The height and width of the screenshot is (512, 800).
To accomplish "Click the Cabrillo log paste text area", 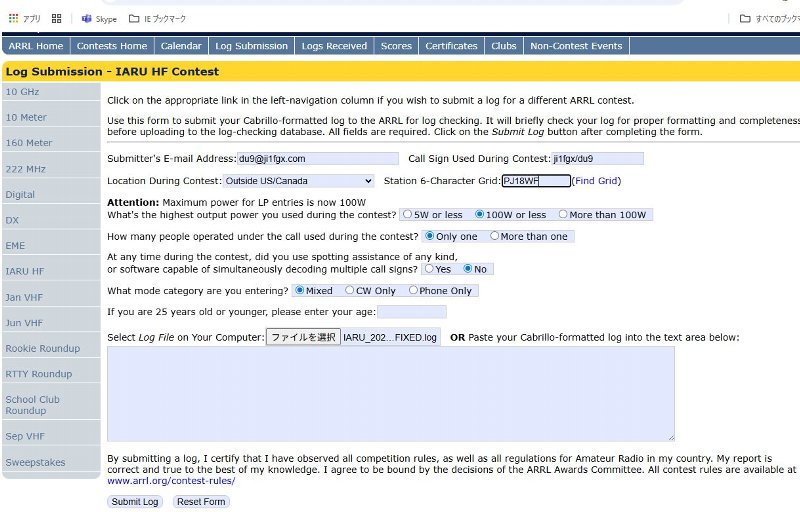I will 391,394.
